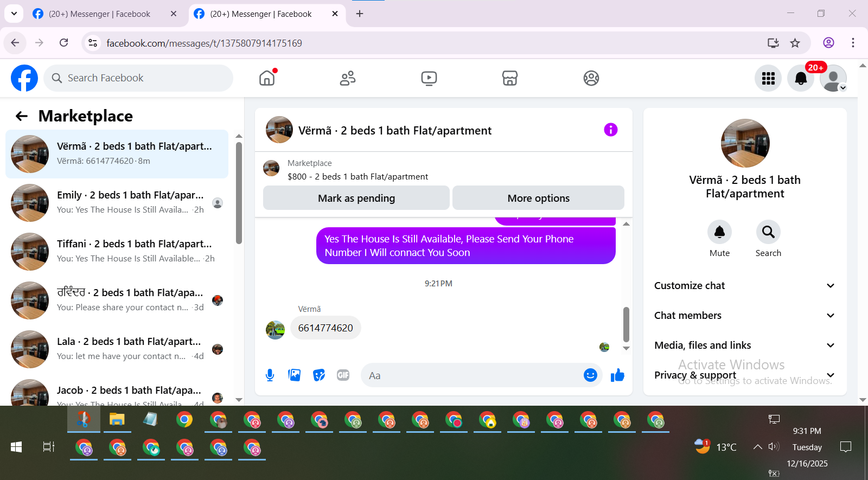This screenshot has width=868, height=480.
Task: Click the chat messages scrollbar thumb
Action: [x=626, y=324]
